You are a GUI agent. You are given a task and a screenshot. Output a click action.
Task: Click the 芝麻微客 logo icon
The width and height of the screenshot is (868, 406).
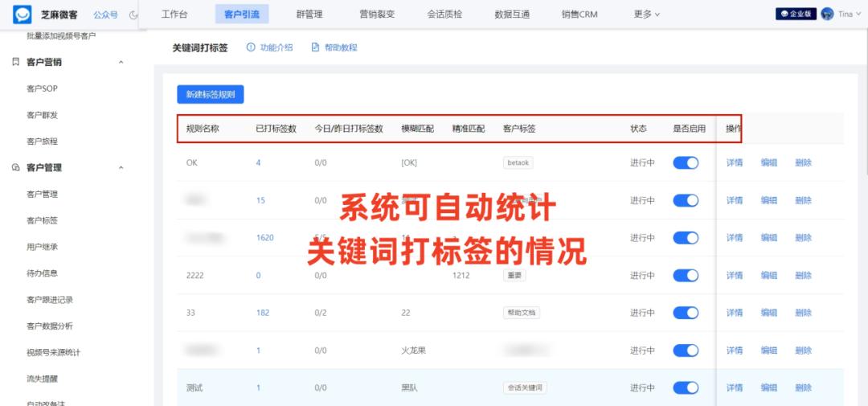(23, 14)
